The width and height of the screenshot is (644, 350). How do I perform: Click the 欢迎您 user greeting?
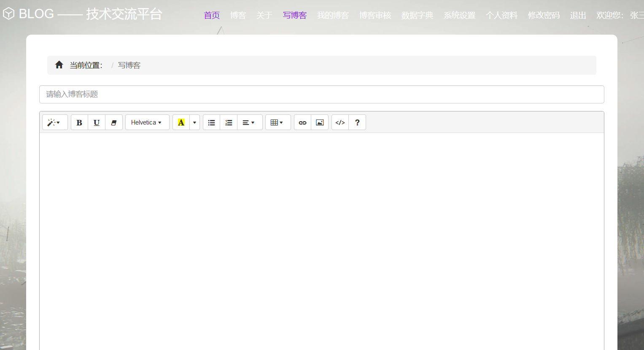point(620,15)
